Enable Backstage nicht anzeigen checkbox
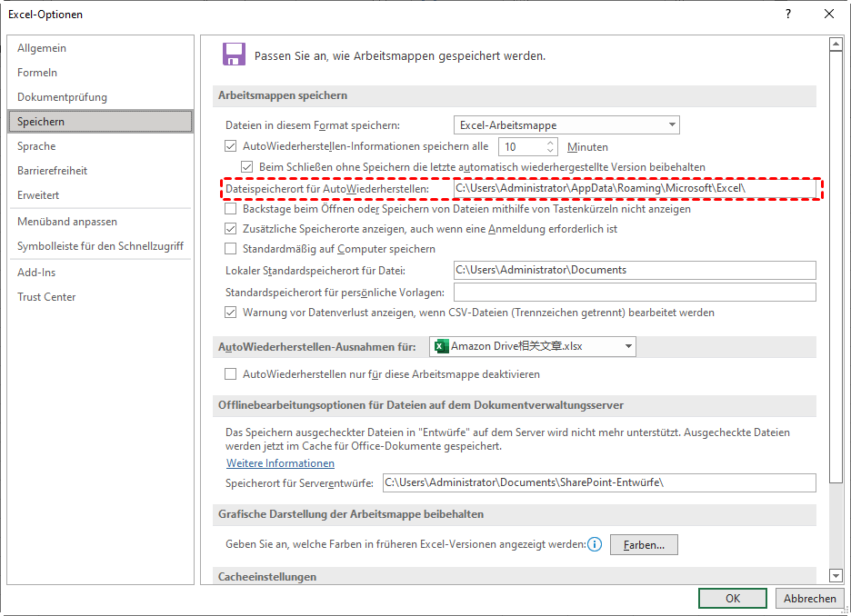This screenshot has width=851, height=616. tap(231, 209)
